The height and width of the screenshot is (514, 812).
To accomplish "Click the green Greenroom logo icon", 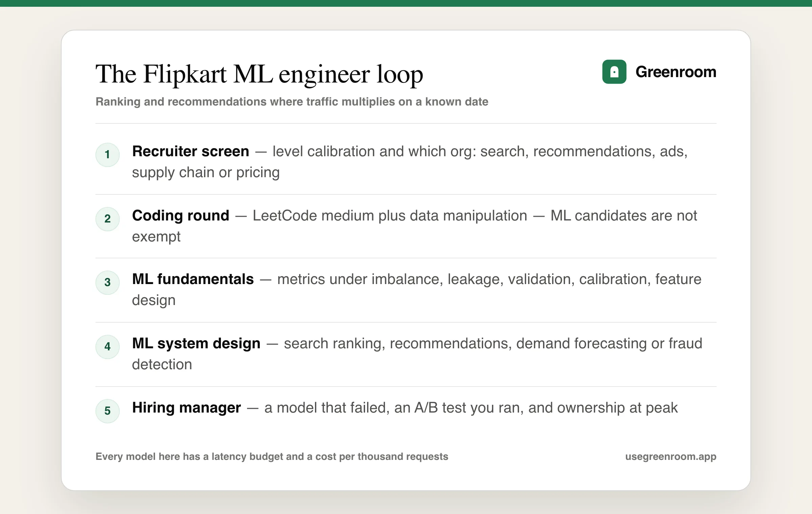I will pos(614,72).
